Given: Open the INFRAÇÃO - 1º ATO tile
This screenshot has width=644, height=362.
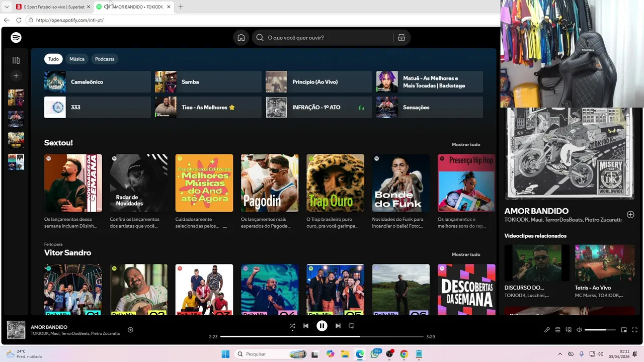Looking at the screenshot, I should (x=319, y=107).
